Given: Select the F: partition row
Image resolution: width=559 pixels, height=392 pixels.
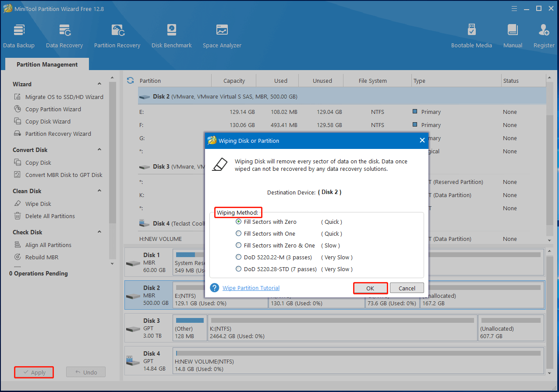Looking at the screenshot, I should point(342,125).
